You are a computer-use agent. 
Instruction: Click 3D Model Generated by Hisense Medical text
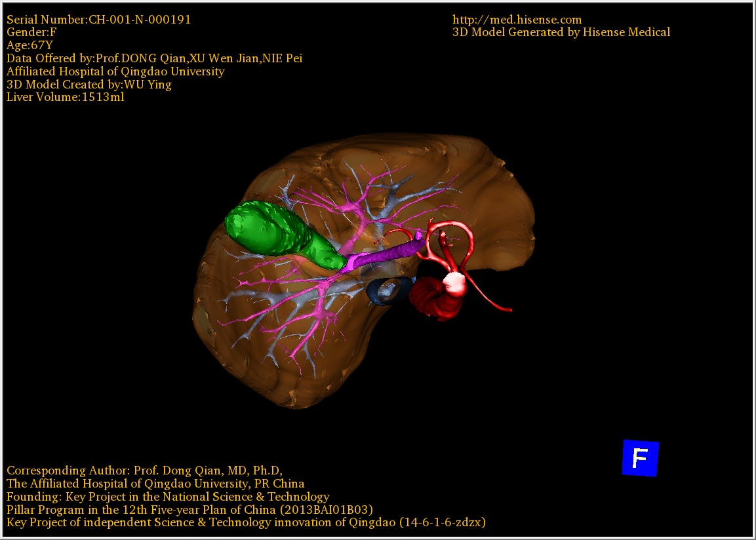coord(561,32)
